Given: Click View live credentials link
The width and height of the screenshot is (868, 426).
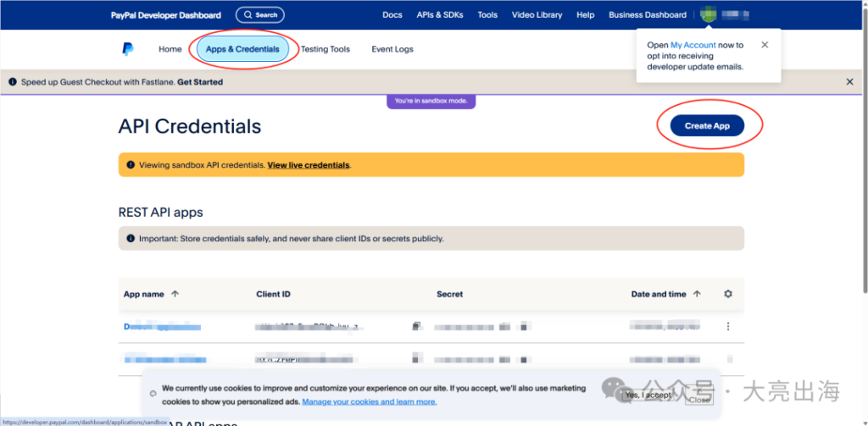Looking at the screenshot, I should click(309, 165).
